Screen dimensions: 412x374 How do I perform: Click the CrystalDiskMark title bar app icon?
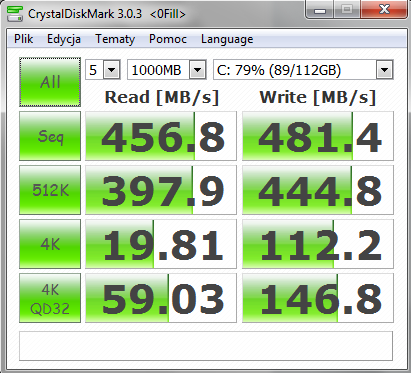(x=15, y=14)
